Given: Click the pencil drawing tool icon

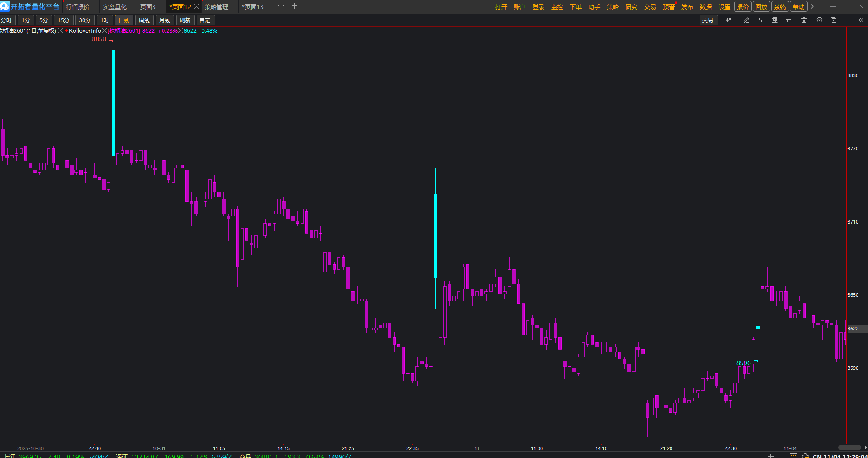Looking at the screenshot, I should pos(746,20).
